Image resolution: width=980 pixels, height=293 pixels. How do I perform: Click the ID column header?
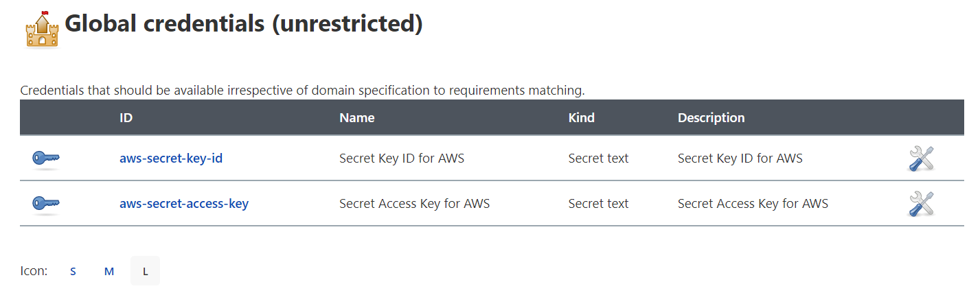click(x=126, y=117)
